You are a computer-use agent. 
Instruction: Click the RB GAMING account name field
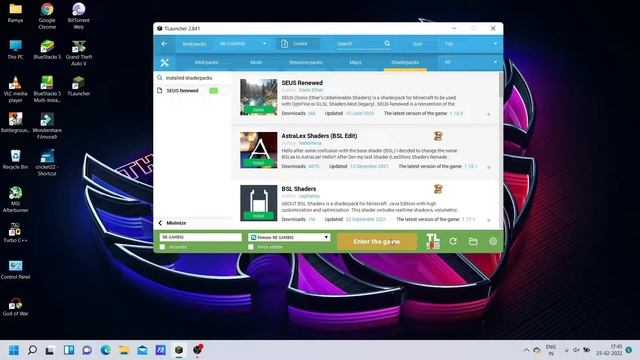tap(200, 237)
